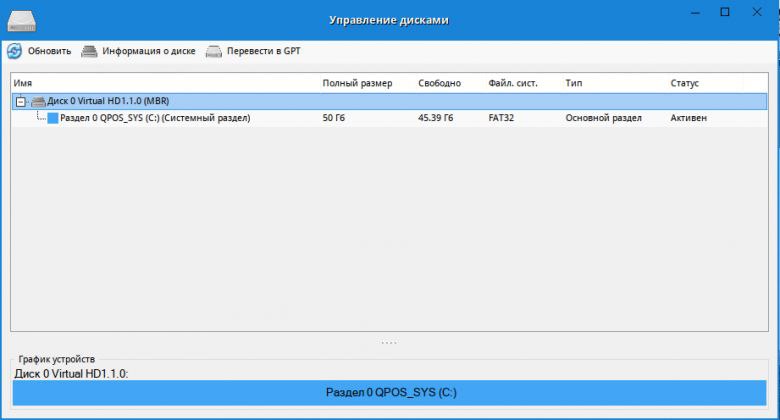Screen dimensions: 780x420
Task: Click the 45.39 Гб free space value
Action: 435,118
